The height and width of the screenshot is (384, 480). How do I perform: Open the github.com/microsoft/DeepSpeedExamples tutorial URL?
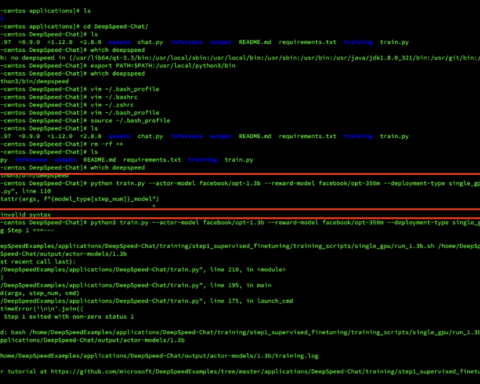[x=265, y=371]
